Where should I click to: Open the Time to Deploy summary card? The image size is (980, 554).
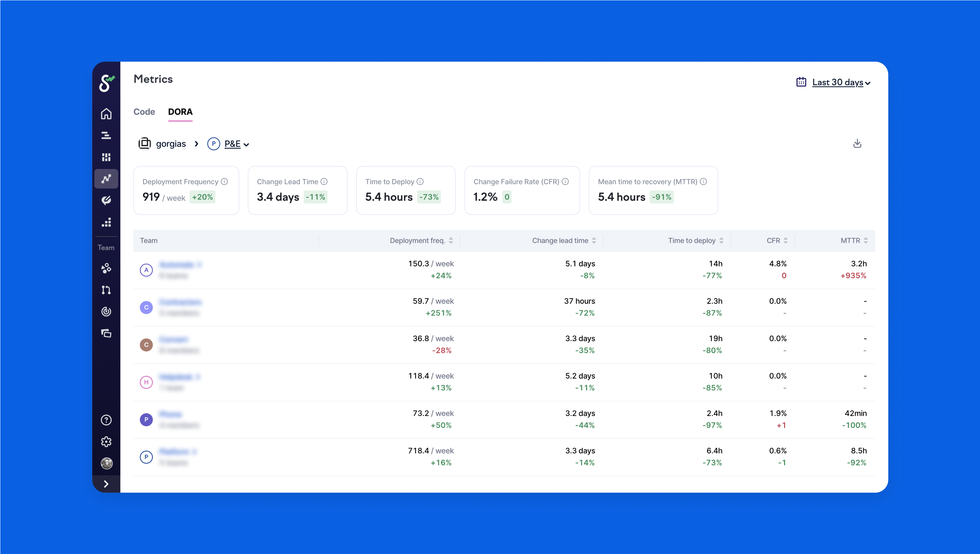406,190
